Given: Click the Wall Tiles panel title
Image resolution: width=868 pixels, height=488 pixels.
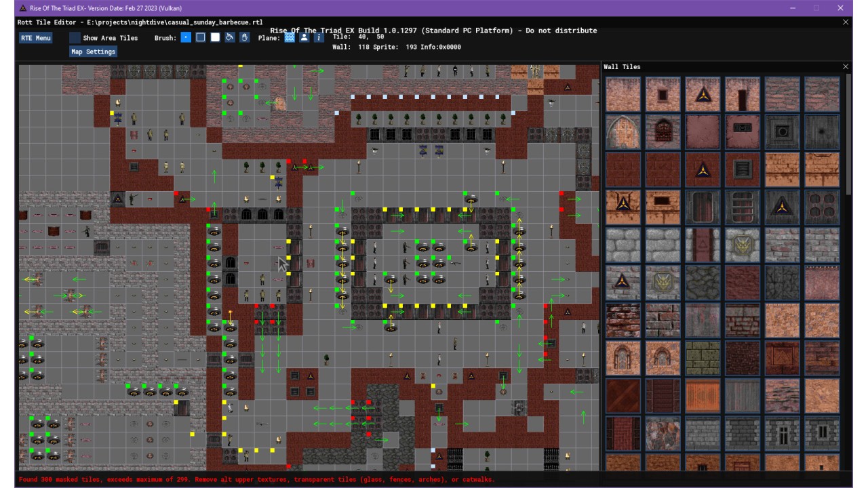Looking at the screenshot, I should (622, 66).
